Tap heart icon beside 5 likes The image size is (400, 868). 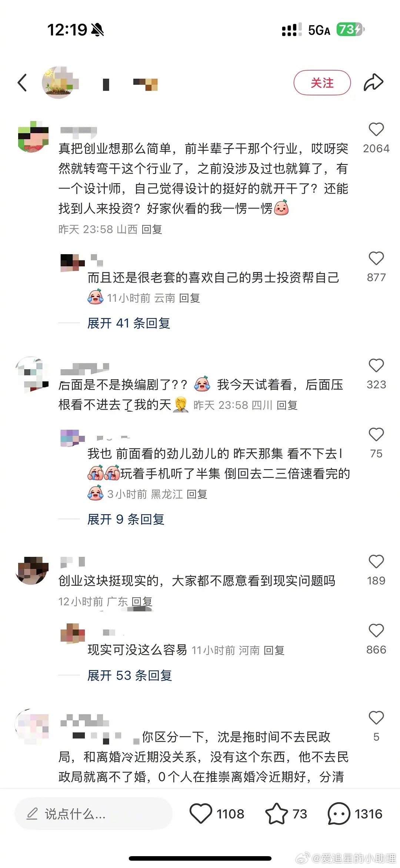pyautogui.click(x=376, y=718)
